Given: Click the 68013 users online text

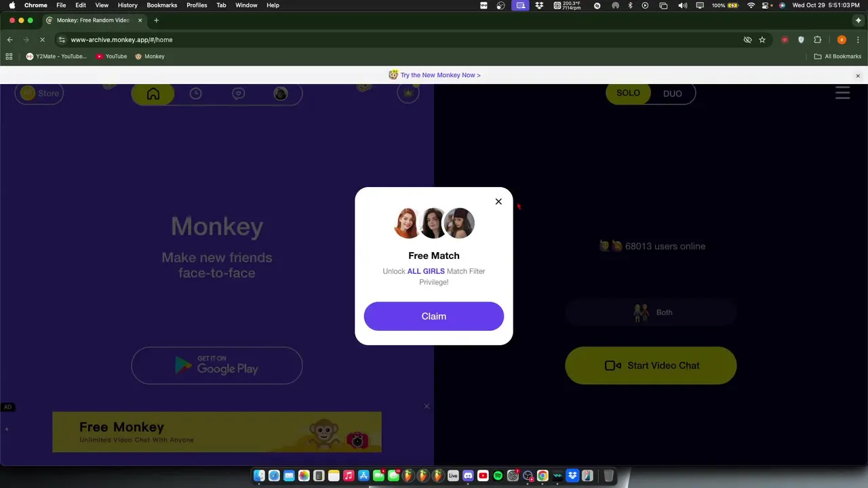Looking at the screenshot, I should (x=665, y=247).
